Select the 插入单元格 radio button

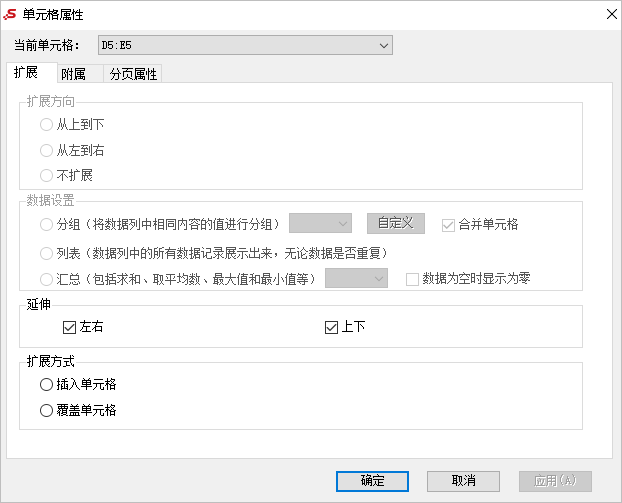click(46, 384)
